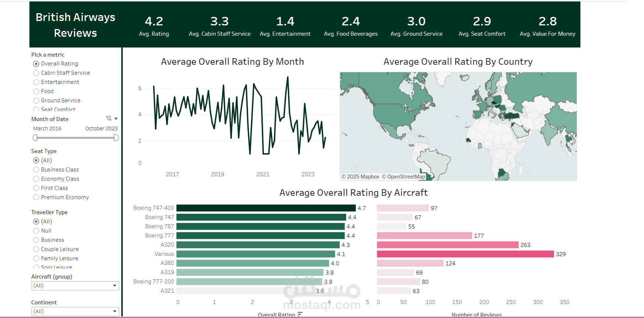Click the 2.9 Avg. Seat Comfort value
Image resolution: width=644 pixels, height=318 pixels.
tap(482, 21)
